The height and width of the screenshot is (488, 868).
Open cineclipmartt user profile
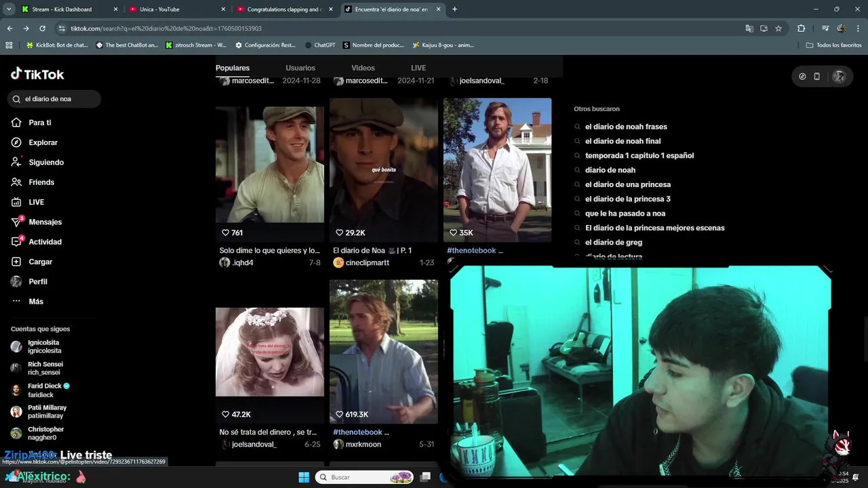click(x=367, y=262)
